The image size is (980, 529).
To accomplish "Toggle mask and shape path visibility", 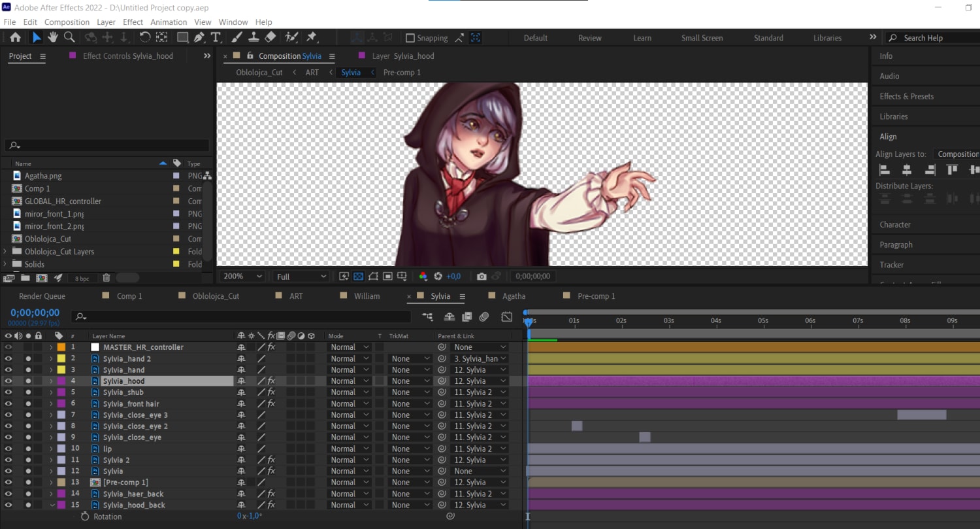I will [x=373, y=277].
